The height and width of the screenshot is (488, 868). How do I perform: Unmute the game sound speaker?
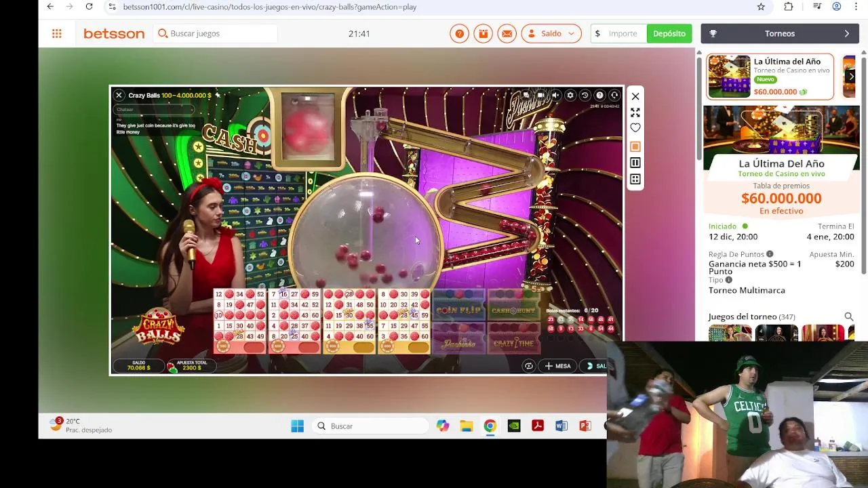pyautogui.click(x=556, y=96)
